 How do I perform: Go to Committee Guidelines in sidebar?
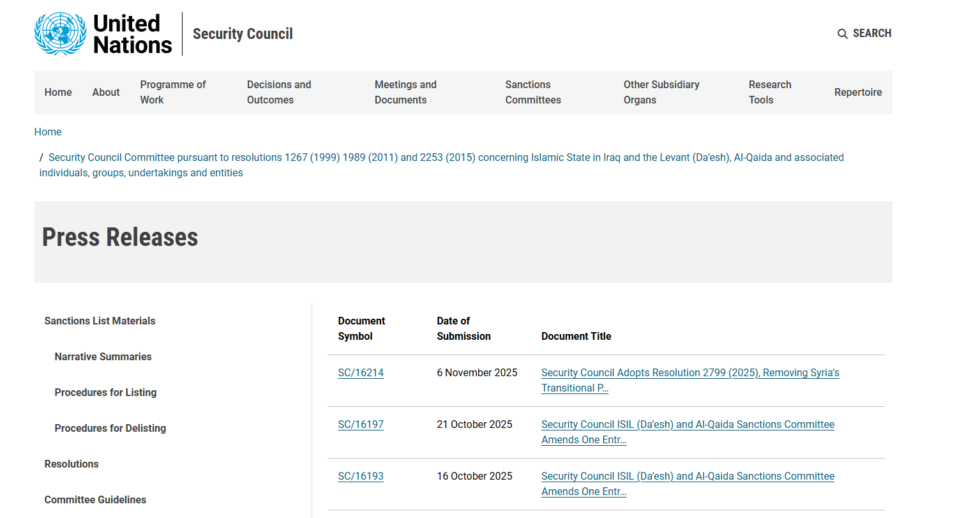tap(95, 500)
